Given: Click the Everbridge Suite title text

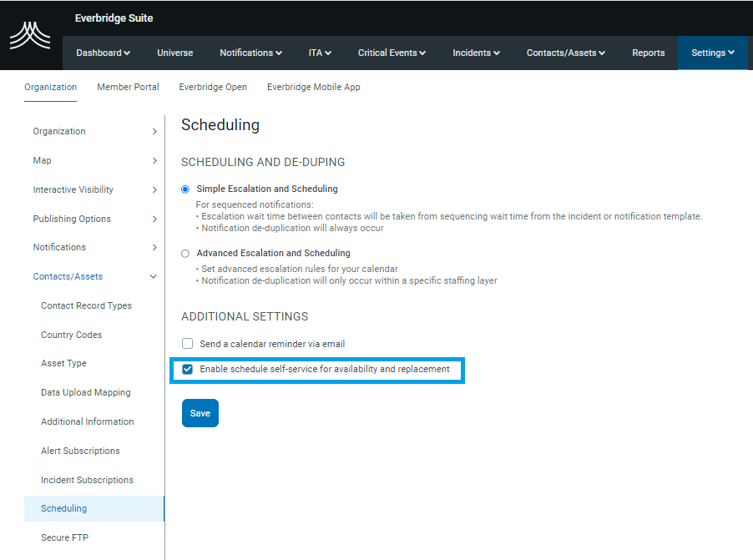Looking at the screenshot, I should click(114, 18).
